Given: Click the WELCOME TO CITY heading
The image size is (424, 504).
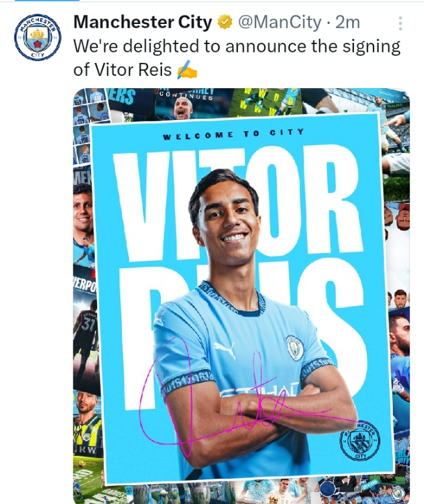Looking at the screenshot, I should point(233,134).
